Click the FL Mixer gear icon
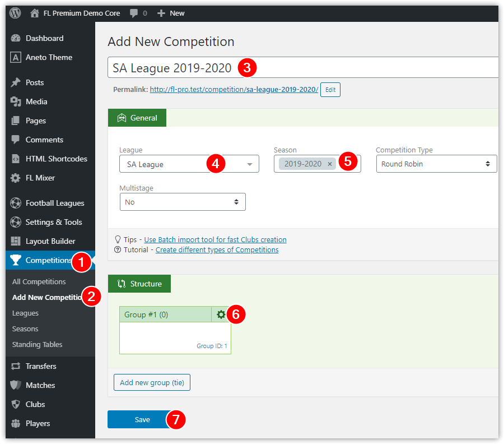This screenshot has width=504, height=444. tap(16, 178)
